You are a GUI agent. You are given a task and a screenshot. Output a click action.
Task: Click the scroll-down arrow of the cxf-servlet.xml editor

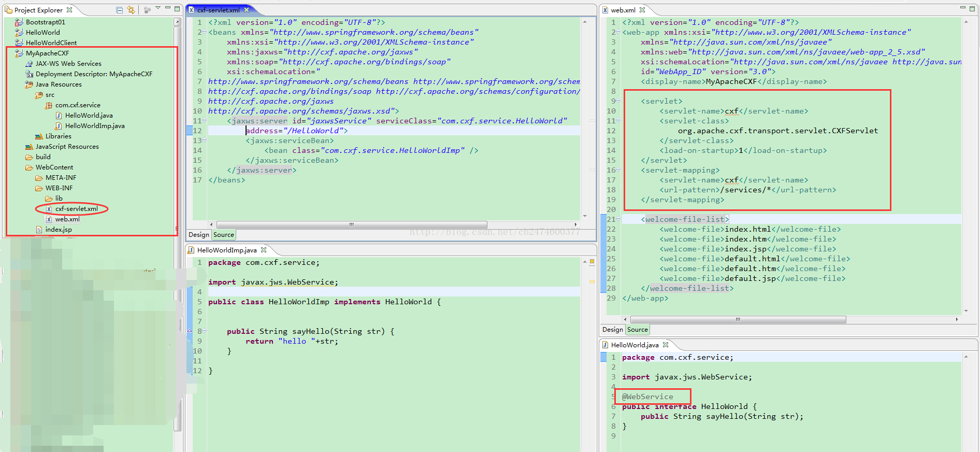click(585, 216)
